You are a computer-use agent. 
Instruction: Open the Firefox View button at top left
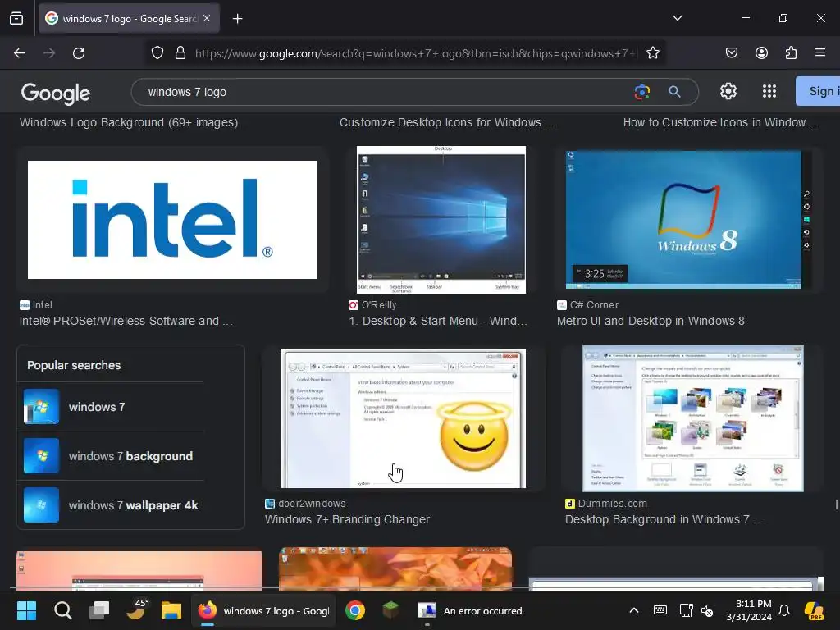point(16,18)
